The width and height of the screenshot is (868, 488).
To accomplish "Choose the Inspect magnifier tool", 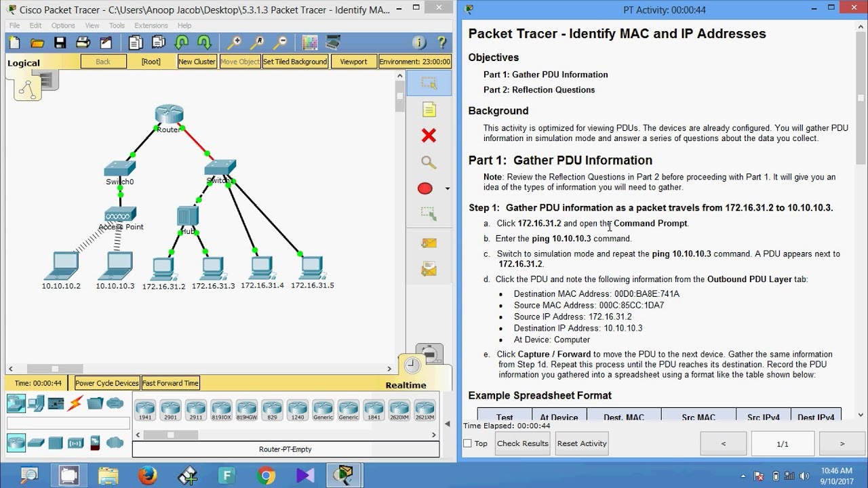I will click(429, 162).
